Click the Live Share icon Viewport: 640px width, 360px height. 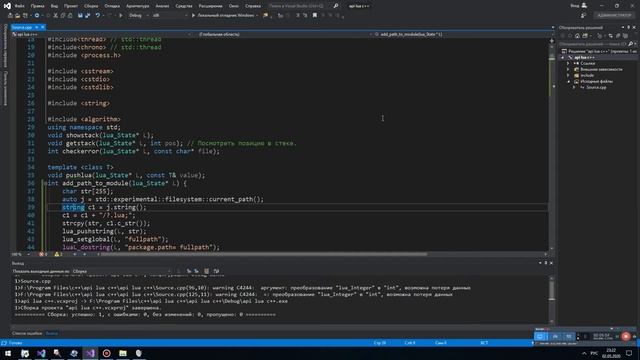[x=583, y=16]
